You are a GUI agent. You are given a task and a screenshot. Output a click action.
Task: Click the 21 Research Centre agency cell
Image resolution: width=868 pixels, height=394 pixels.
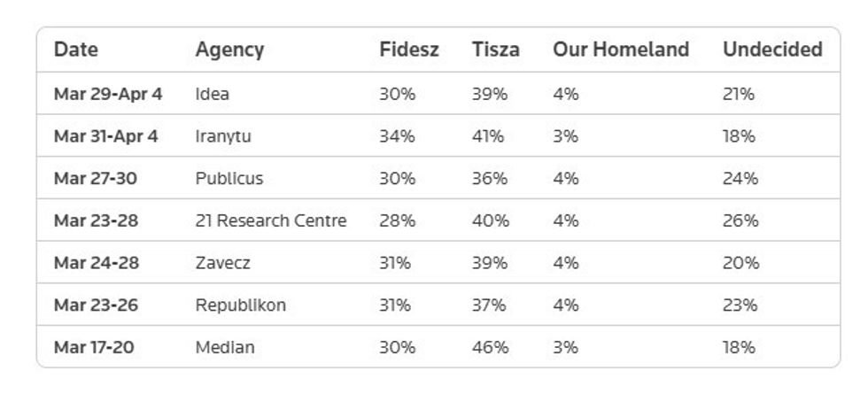click(270, 220)
